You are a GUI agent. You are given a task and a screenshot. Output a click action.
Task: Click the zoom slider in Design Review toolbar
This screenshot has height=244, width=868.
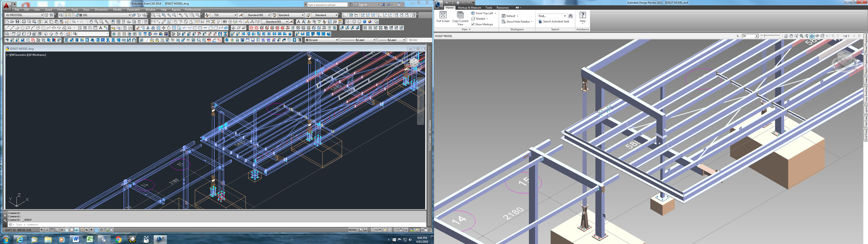coord(771,36)
